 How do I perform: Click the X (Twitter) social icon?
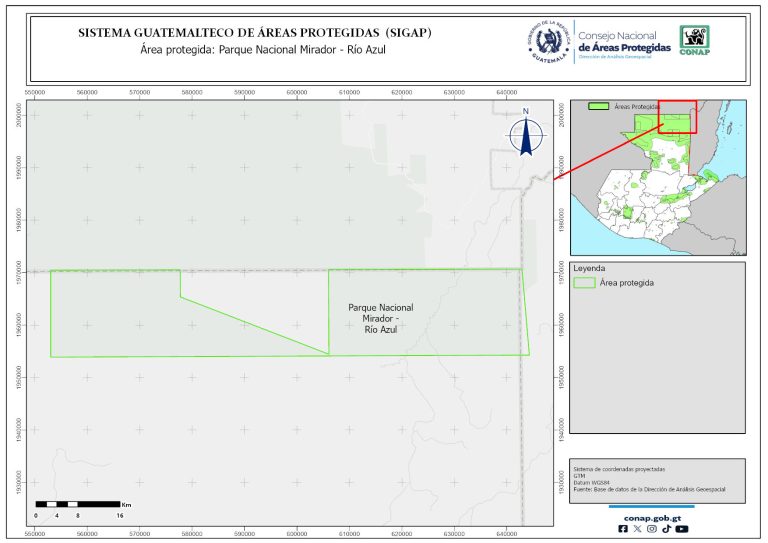[x=637, y=529]
